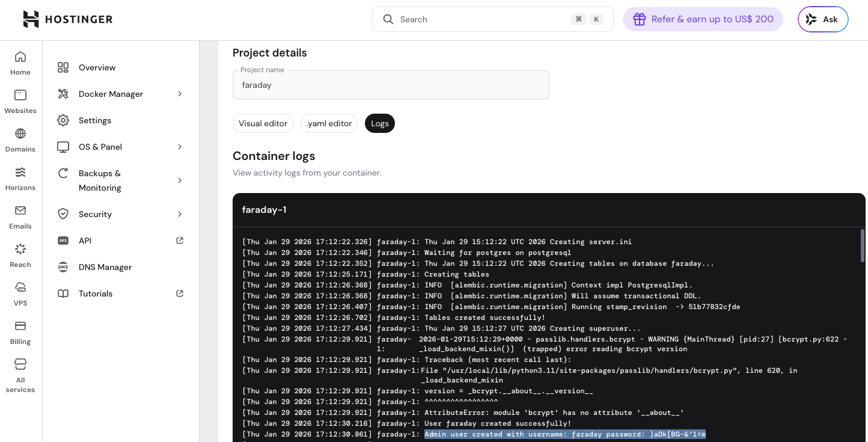Click the Hostinger logo
868x442 pixels.
click(67, 19)
